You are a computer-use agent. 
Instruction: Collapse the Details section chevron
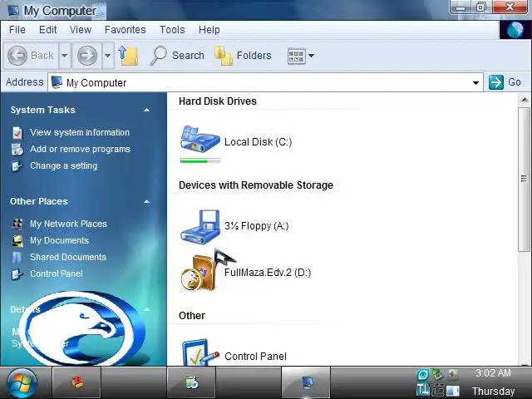[x=146, y=309]
